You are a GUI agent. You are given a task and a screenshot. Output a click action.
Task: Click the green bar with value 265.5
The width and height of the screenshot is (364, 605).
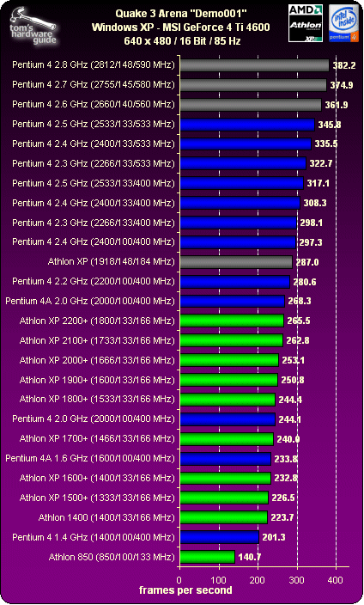[x=232, y=321]
